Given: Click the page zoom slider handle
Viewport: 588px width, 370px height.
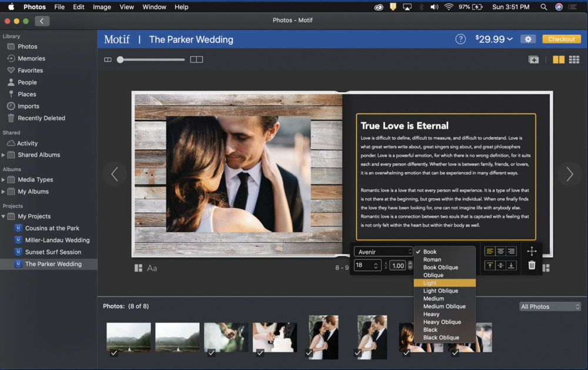Looking at the screenshot, I should tap(121, 60).
